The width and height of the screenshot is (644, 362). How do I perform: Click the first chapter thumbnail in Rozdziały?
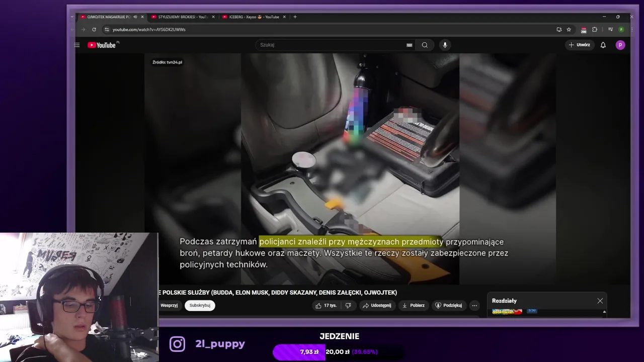click(507, 311)
